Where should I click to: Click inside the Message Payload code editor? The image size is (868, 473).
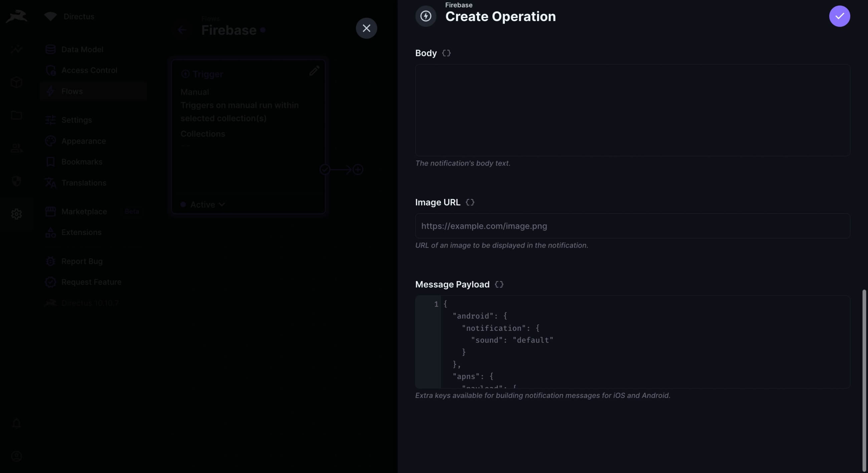640,342
